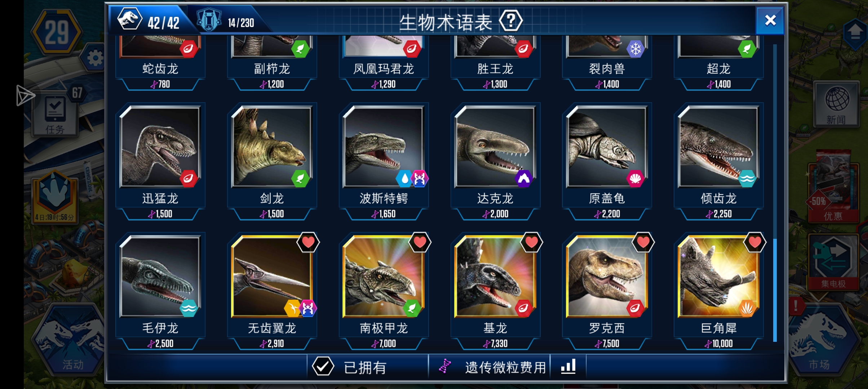Click the sort bar-chart icon

[x=568, y=367]
